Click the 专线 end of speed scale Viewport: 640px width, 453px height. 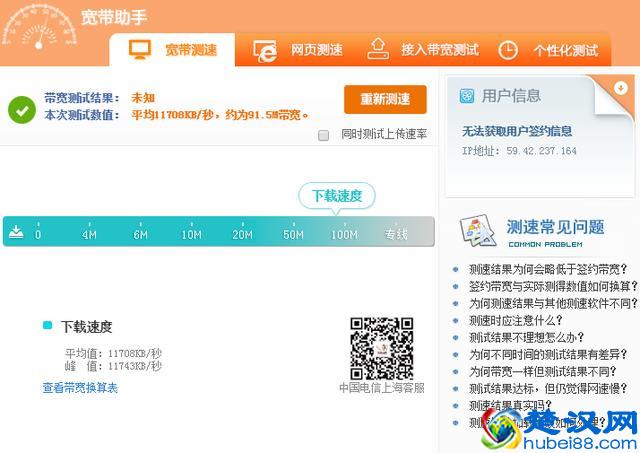pyautogui.click(x=396, y=234)
